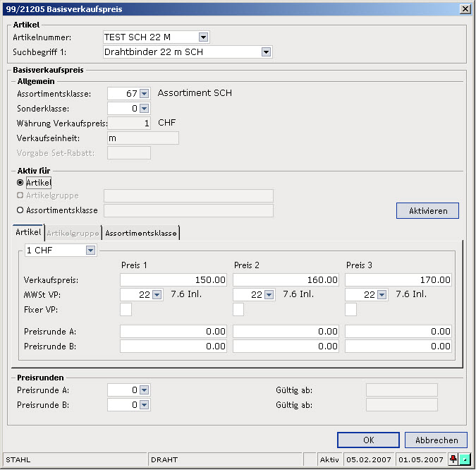476x470 pixels.
Task: Expand the Assortimentsklasse 67 dropdown
Action: [x=144, y=93]
